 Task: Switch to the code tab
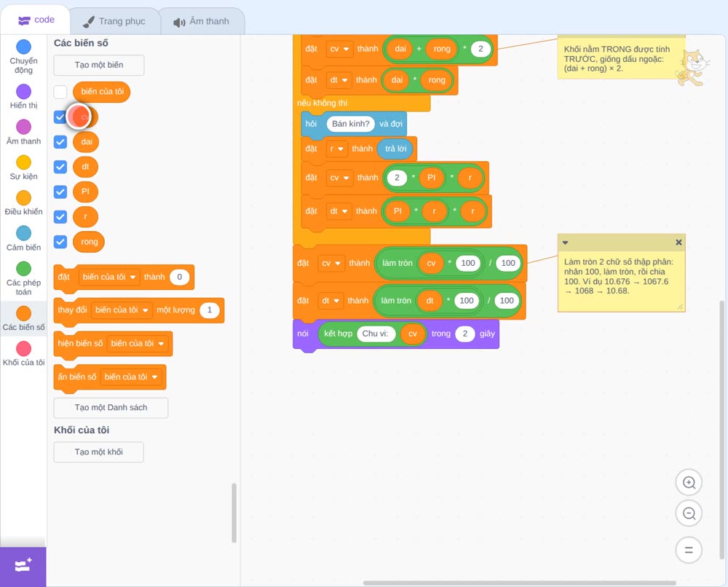(36, 20)
